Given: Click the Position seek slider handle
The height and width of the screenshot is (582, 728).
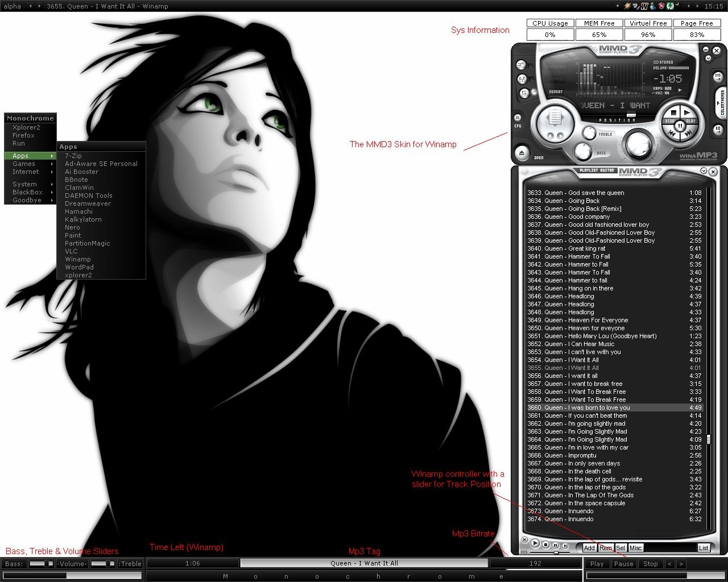Looking at the screenshot, I should [x=631, y=115].
